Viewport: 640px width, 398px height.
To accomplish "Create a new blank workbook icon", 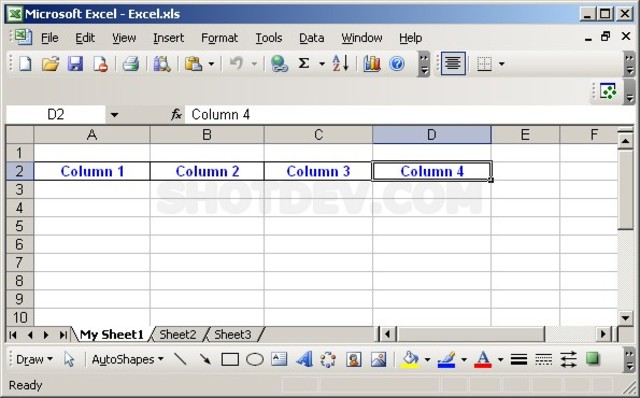I will pyautogui.click(x=25, y=64).
